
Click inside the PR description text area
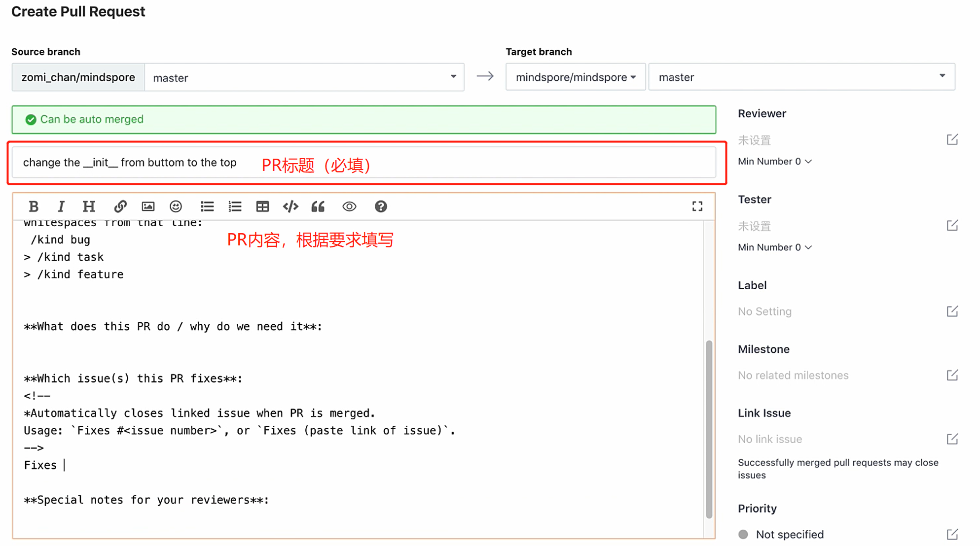(359, 379)
